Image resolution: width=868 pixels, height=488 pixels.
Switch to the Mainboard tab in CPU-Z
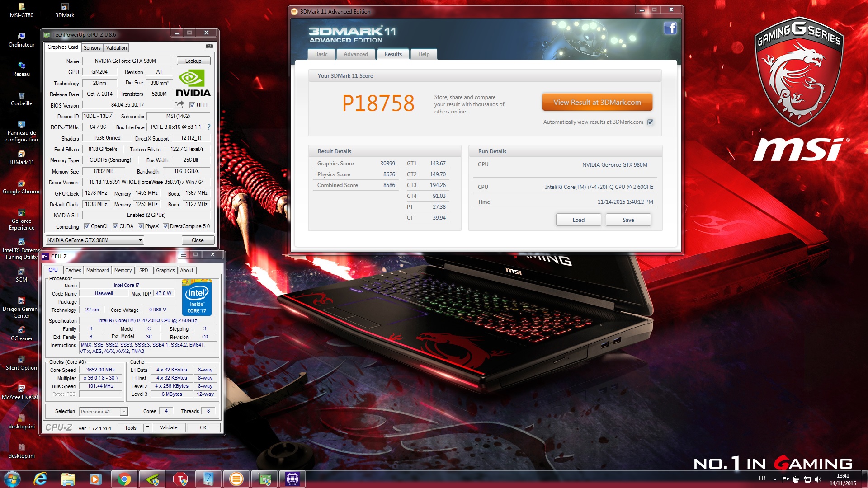(98, 270)
